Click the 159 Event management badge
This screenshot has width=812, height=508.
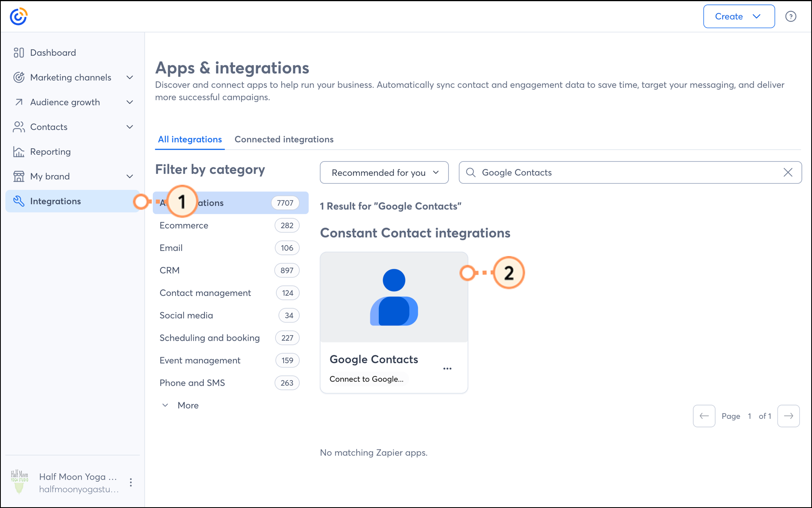pyautogui.click(x=287, y=360)
